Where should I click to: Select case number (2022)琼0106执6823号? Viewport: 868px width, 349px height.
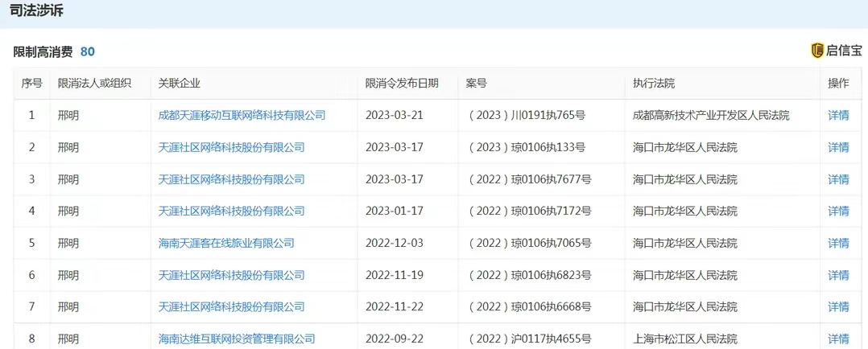click(530, 276)
